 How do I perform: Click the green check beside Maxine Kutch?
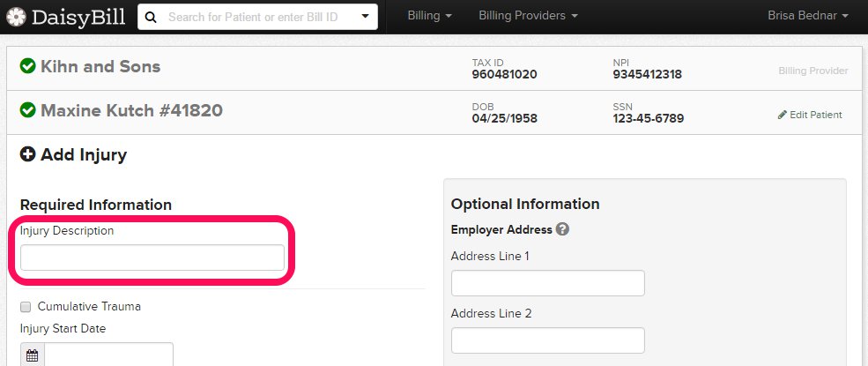(27, 110)
